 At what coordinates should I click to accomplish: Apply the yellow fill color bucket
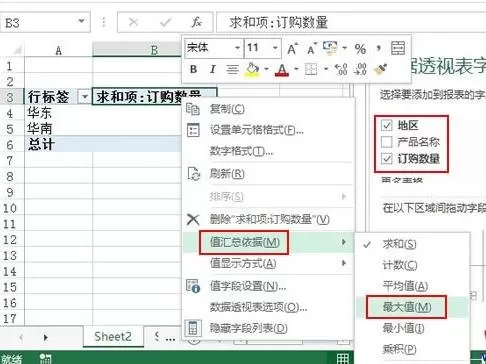(252, 69)
